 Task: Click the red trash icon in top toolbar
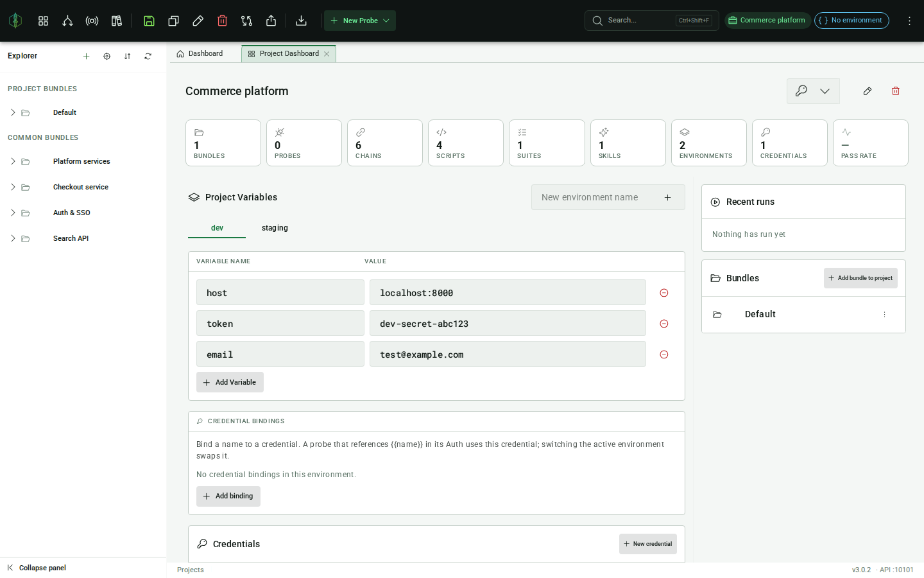point(222,21)
